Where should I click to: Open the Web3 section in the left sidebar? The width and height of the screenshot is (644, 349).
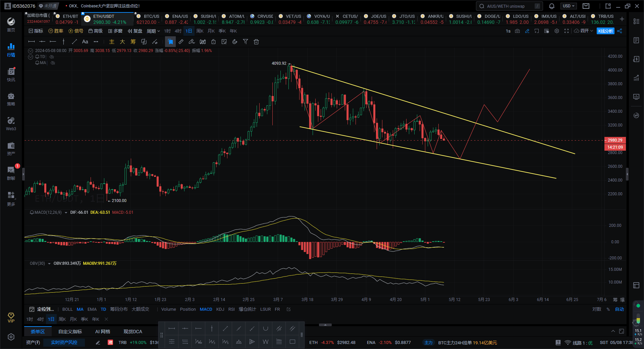[x=11, y=123]
